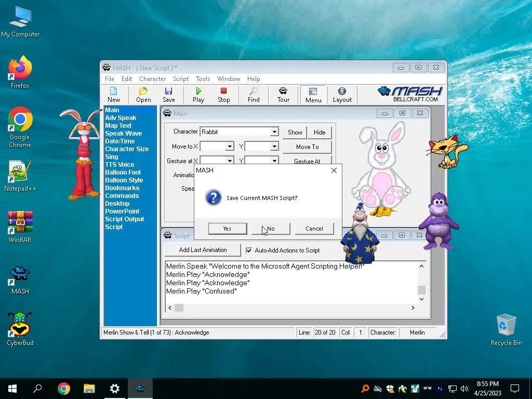Click the MASH bellcraft.com logo
This screenshot has height=399, width=532.
coord(410,94)
